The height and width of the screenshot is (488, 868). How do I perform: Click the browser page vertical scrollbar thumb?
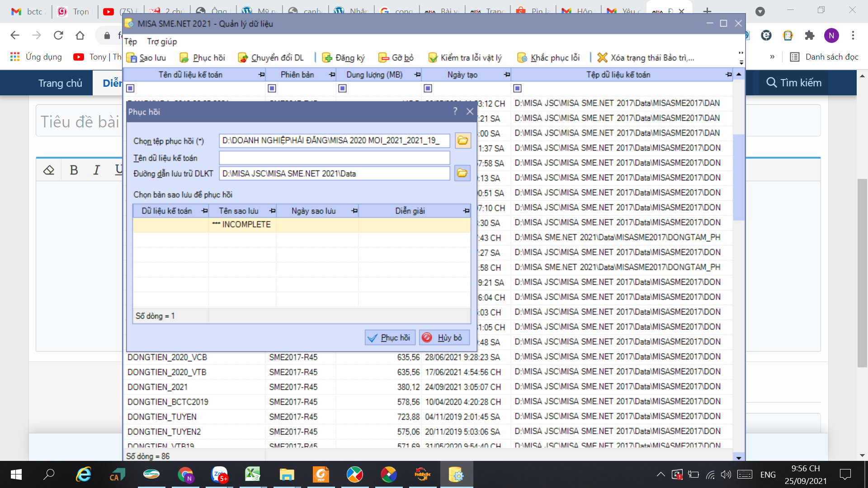tap(862, 273)
